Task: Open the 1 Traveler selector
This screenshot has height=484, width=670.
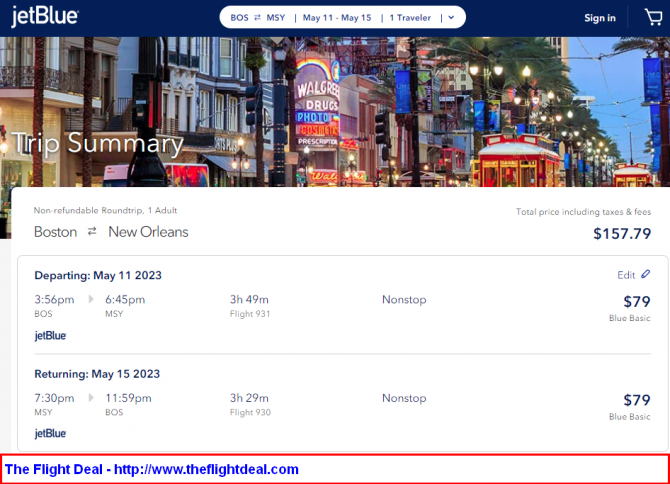Action: click(x=411, y=18)
